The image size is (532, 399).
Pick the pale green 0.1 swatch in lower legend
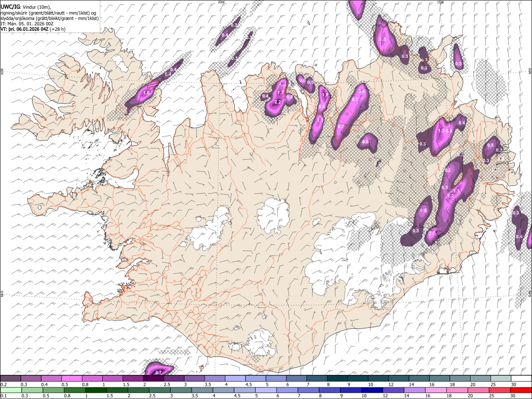pos(11,390)
